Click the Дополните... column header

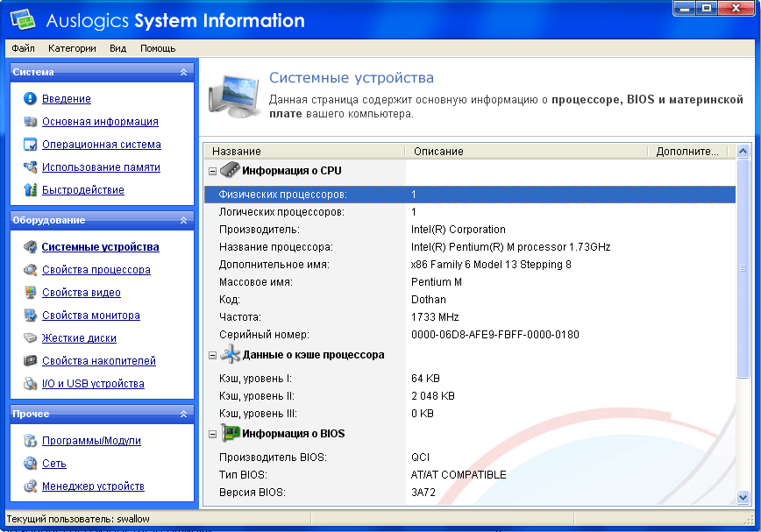coord(687,152)
